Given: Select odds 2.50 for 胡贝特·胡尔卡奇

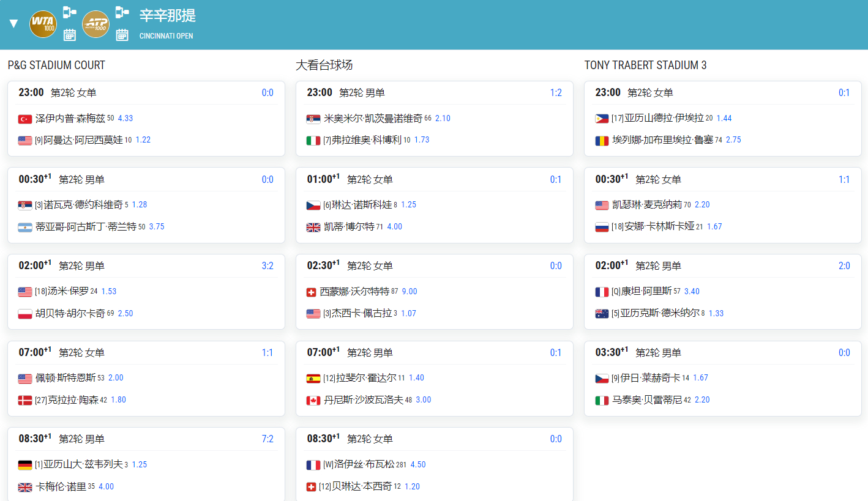Looking at the screenshot, I should (x=125, y=314).
